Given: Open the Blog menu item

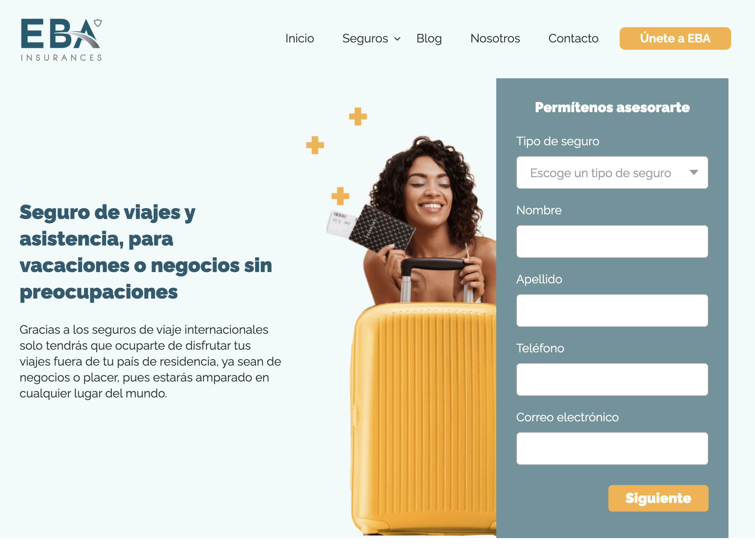Looking at the screenshot, I should 429,38.
